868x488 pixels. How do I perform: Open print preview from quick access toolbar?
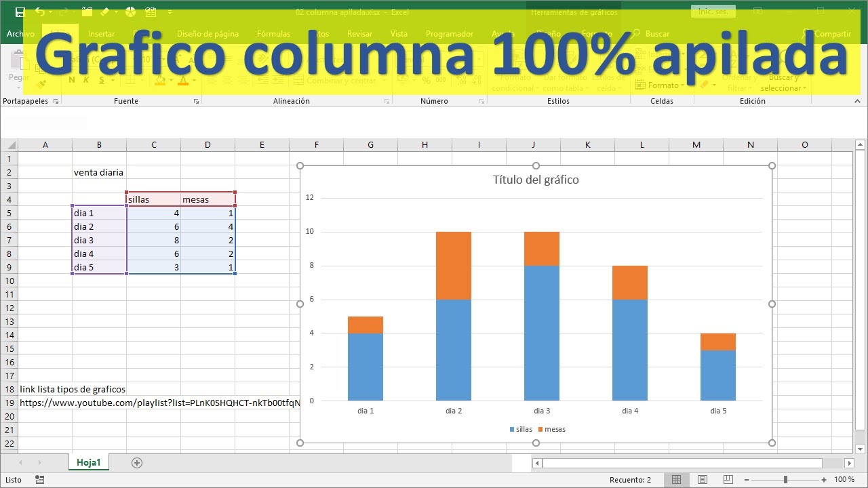(150, 12)
